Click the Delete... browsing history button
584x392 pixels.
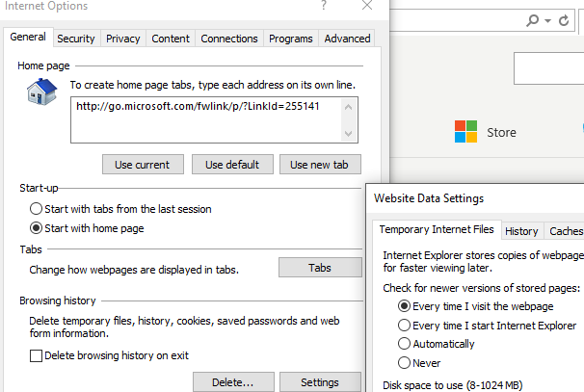233,382
